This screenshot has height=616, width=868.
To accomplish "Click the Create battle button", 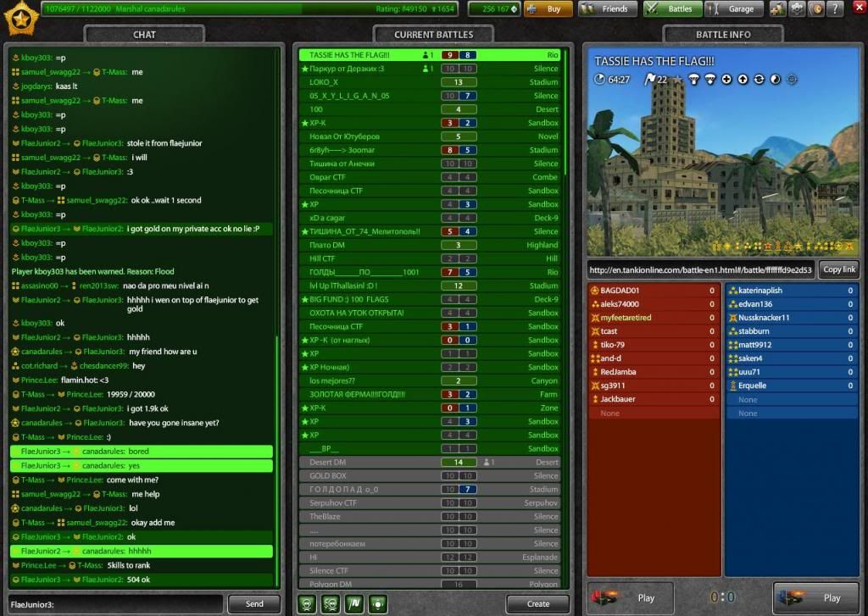I will pos(537,604).
